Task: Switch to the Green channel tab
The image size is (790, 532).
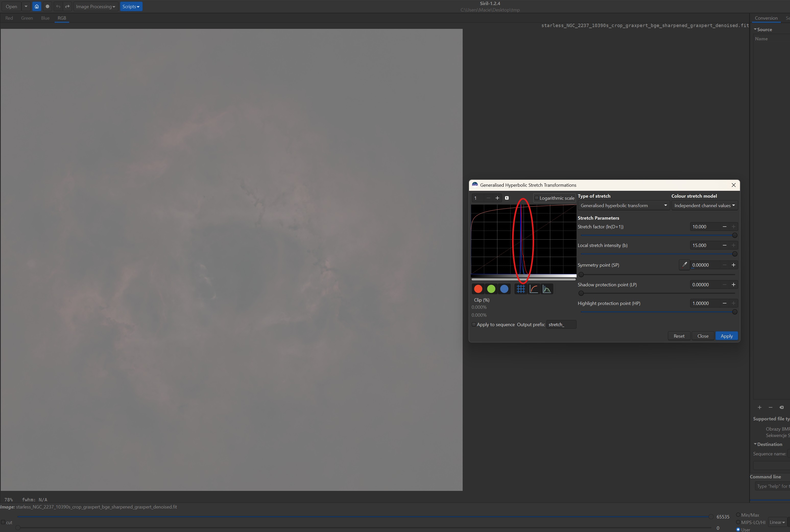Action: tap(27, 18)
